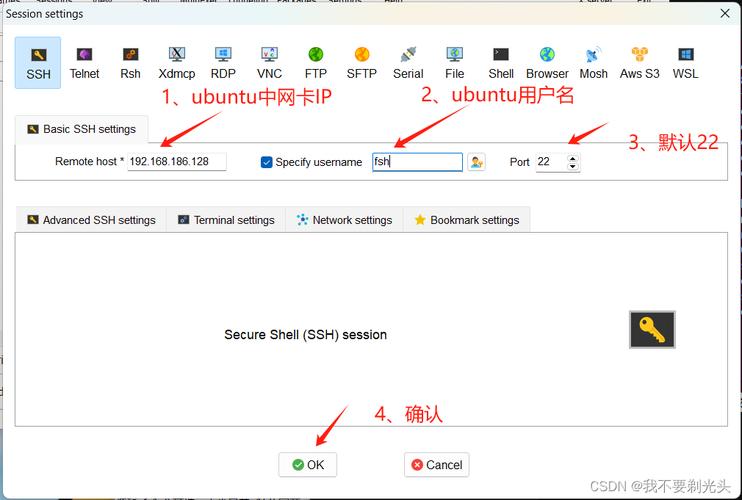
Task: Confirm the session with OK button
Action: (308, 465)
